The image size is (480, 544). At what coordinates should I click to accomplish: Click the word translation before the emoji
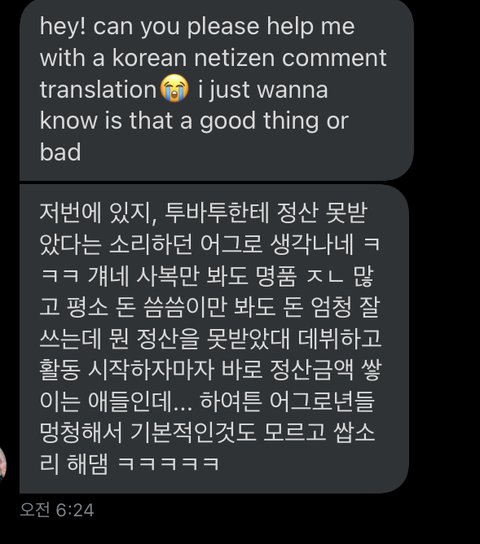(x=98, y=90)
